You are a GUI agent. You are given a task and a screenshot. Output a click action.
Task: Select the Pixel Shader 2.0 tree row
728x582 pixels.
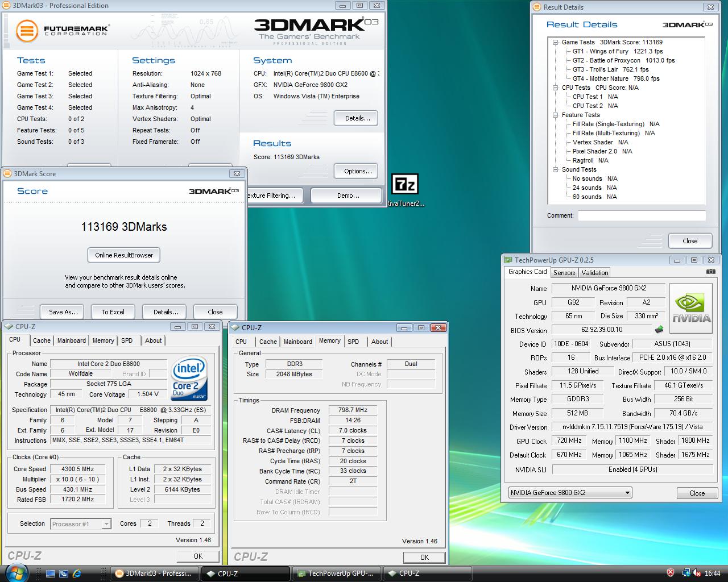602,151
